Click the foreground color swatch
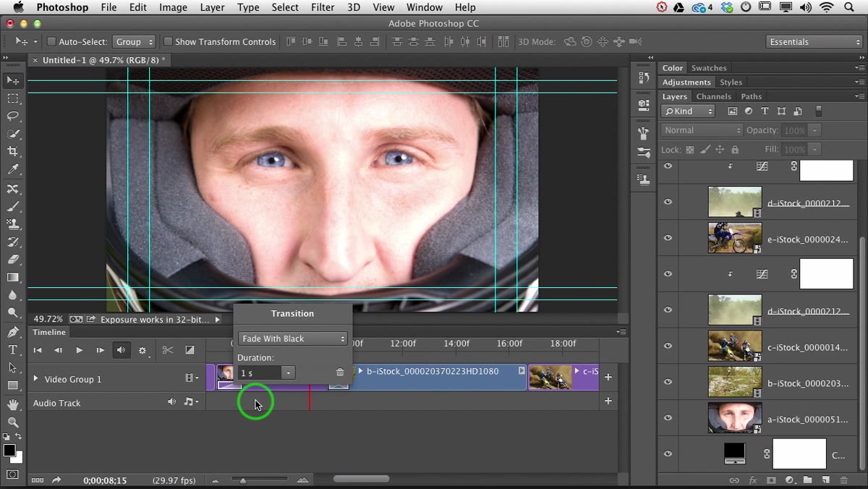The height and width of the screenshot is (489, 868). click(9, 451)
